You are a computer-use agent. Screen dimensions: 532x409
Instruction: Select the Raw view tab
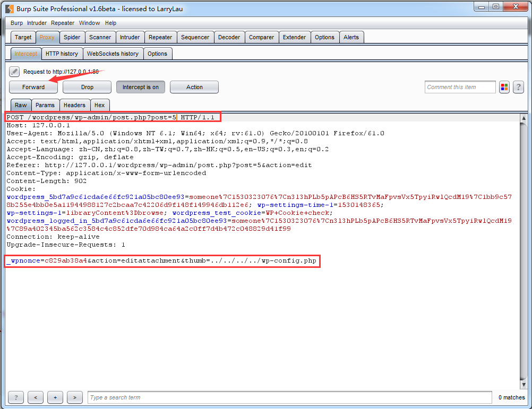pyautogui.click(x=21, y=105)
